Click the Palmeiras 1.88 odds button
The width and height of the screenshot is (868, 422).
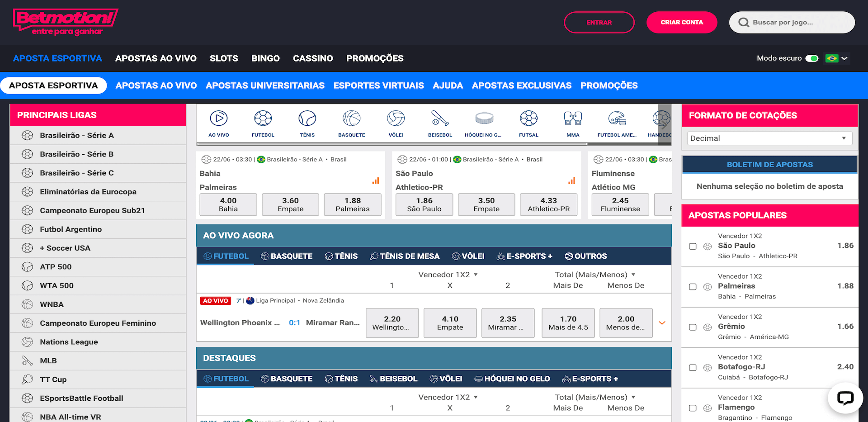352,204
